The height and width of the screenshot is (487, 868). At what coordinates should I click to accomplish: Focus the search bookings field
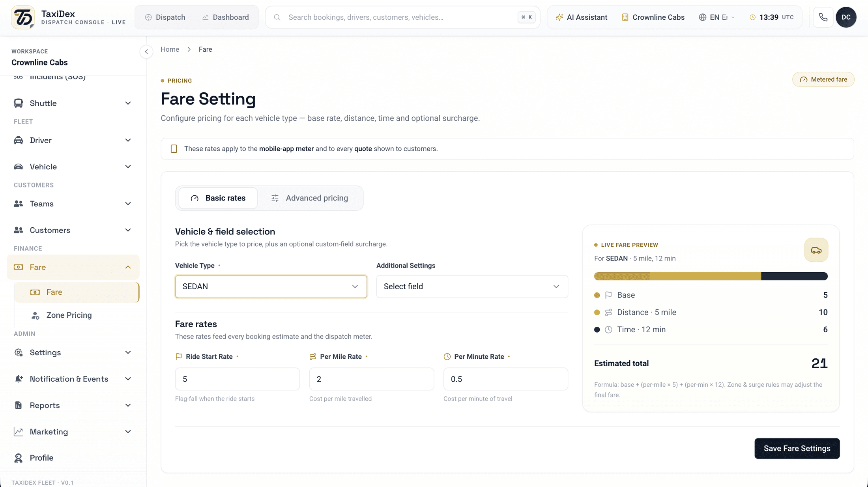(x=402, y=17)
